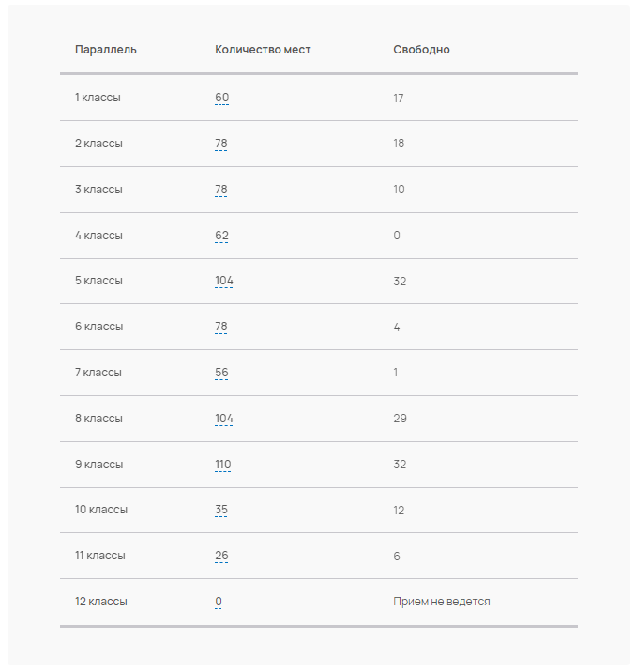Click the Параллель column header
This screenshot has width=635, height=672.
click(x=106, y=50)
